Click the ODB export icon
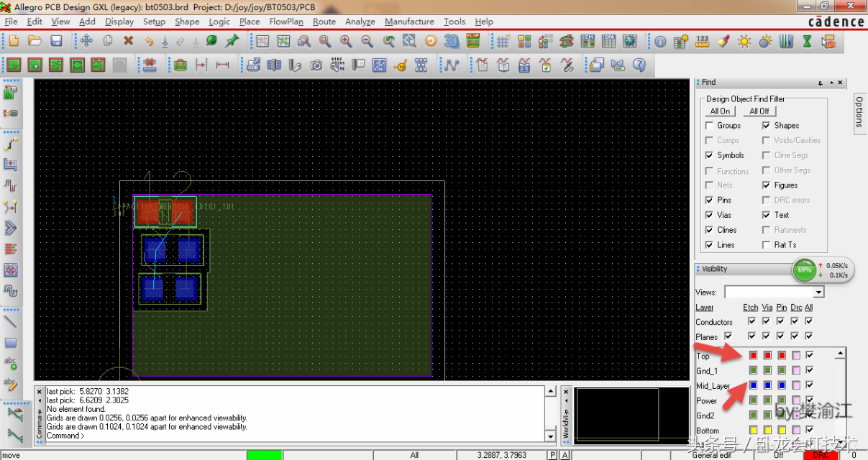This screenshot has width=868, height=460. 253,65
